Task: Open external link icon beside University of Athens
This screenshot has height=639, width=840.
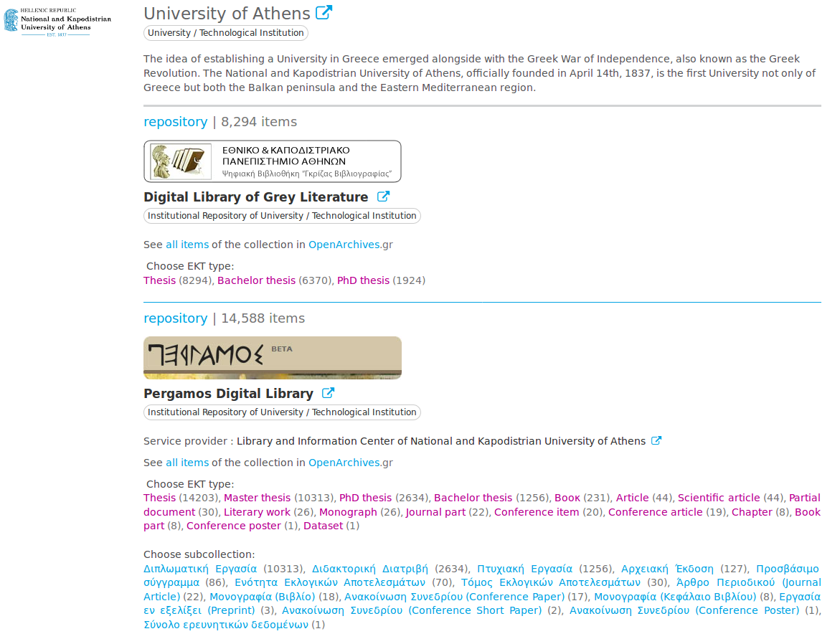Action: pos(324,13)
